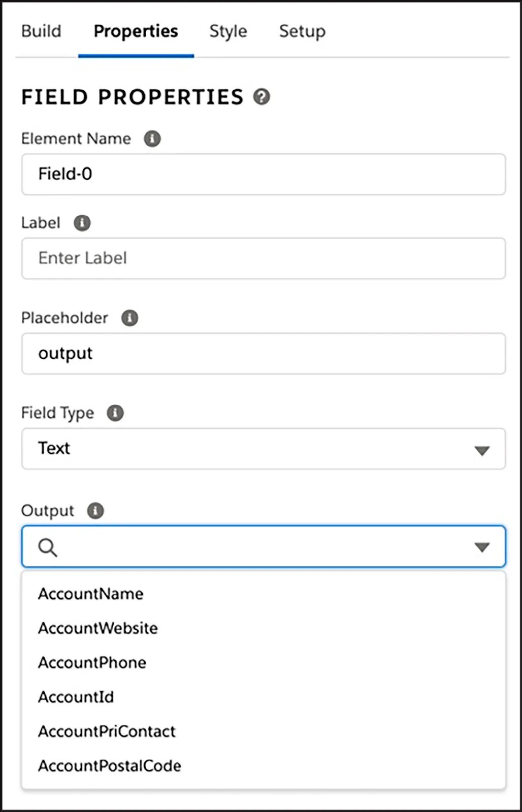Click the Output info icon
Image resolution: width=522 pixels, height=812 pixels.
[x=95, y=511]
